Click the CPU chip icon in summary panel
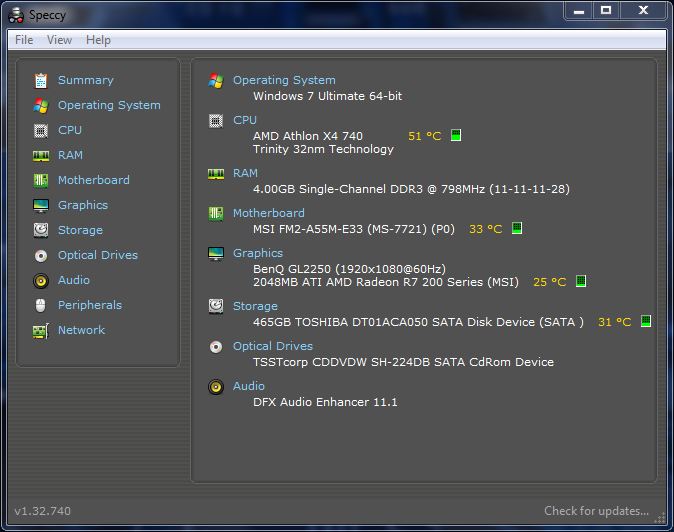 pos(216,121)
